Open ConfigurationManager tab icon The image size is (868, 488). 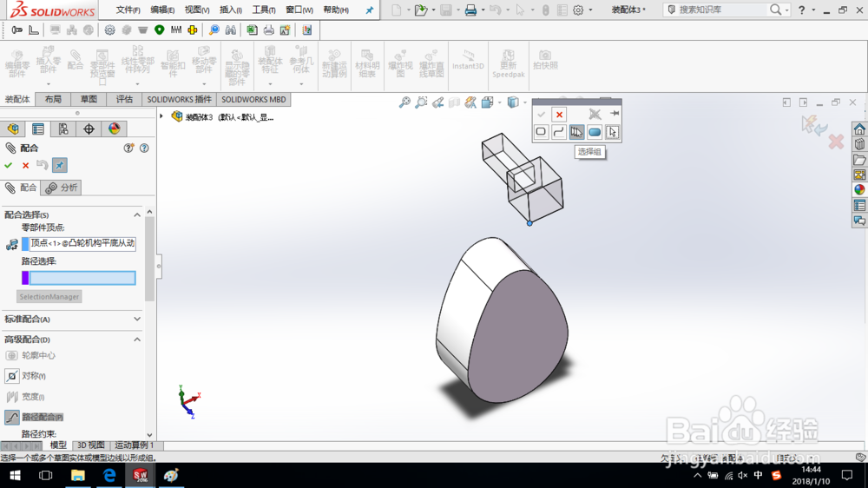(63, 129)
